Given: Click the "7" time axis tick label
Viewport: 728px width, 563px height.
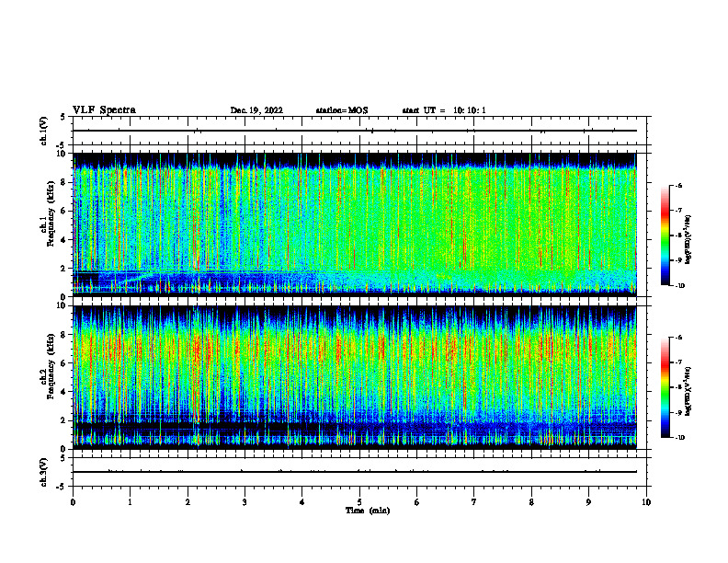Looking at the screenshot, I should [474, 502].
